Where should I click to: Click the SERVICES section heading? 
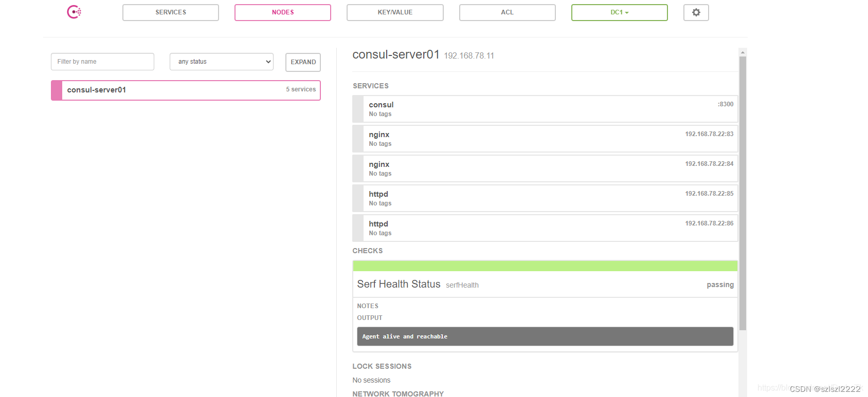click(x=371, y=86)
